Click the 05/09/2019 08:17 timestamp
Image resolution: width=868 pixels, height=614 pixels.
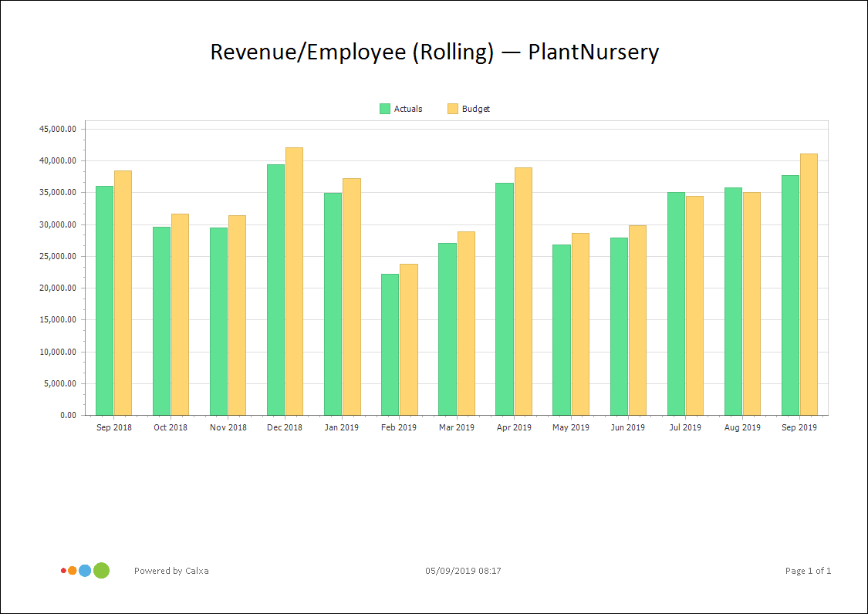point(463,571)
